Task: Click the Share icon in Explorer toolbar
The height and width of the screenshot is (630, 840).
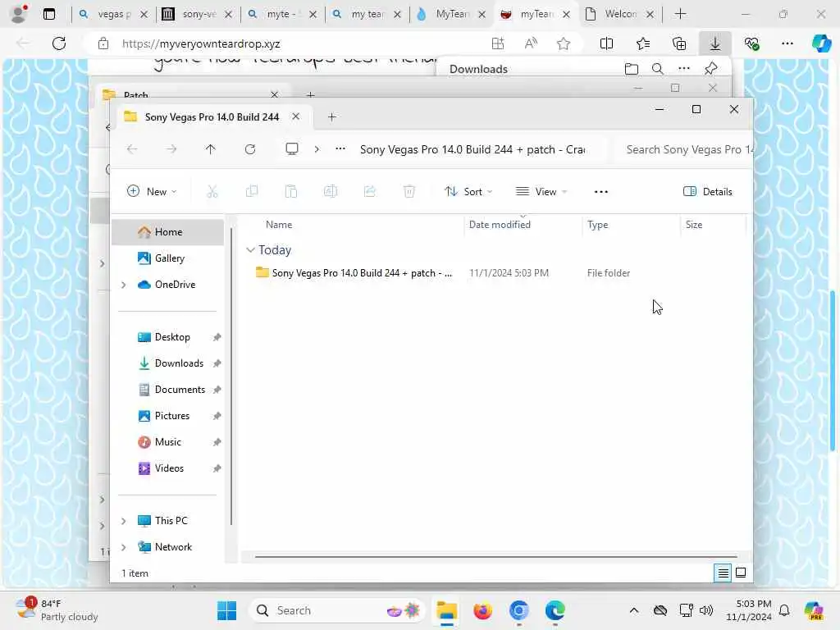Action: pos(370,191)
